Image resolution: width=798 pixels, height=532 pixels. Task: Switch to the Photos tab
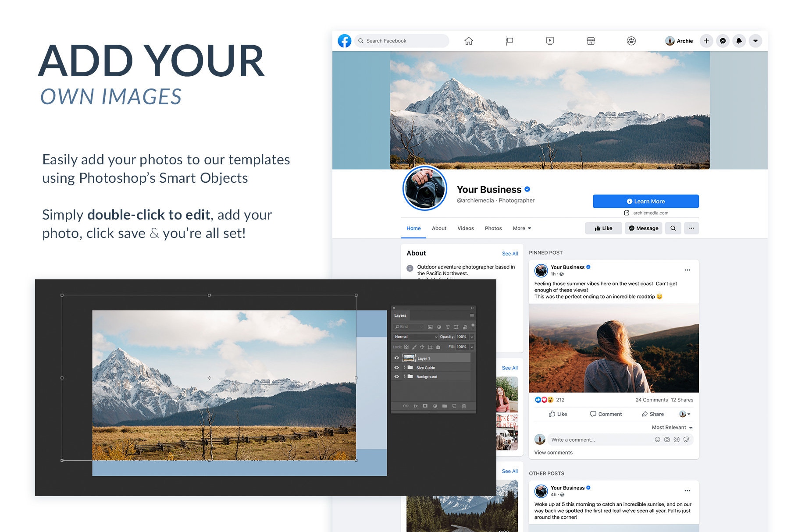pos(493,228)
